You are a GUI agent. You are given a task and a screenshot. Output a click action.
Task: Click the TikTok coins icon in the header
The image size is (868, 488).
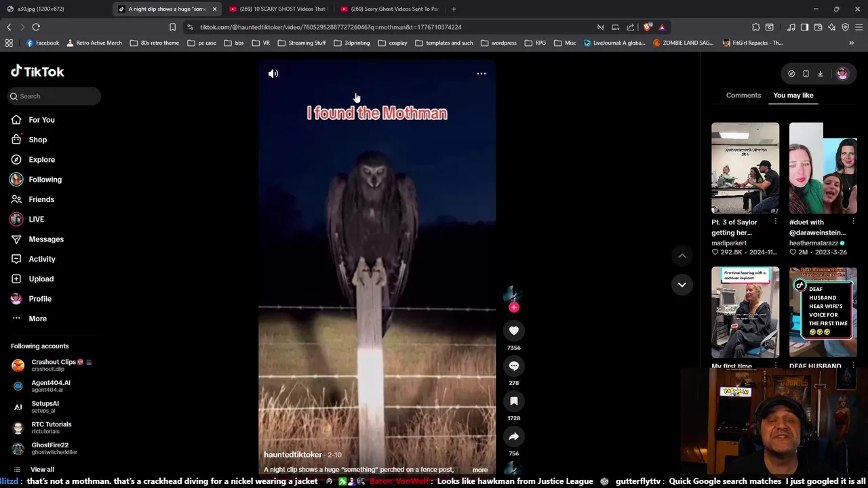(x=791, y=74)
